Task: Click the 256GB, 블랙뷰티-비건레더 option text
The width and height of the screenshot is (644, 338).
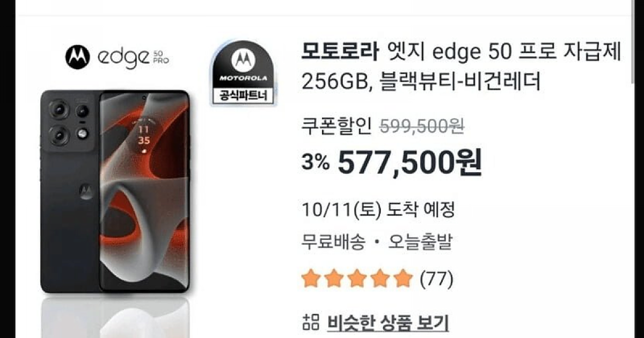Action: [x=421, y=82]
